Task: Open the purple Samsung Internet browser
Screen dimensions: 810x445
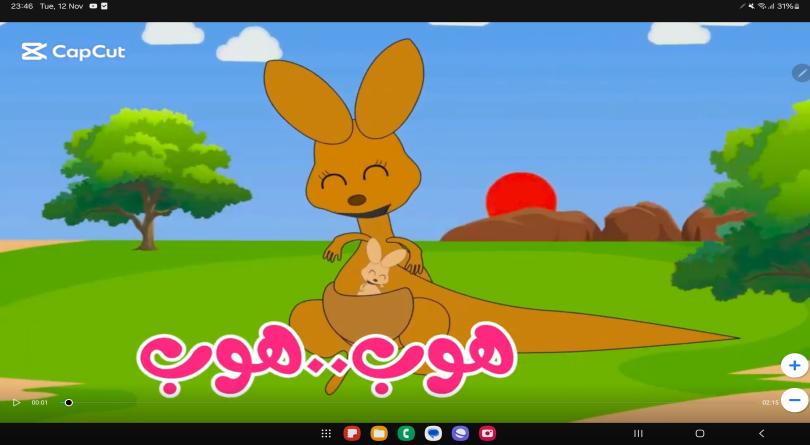Action: pyautogui.click(x=460, y=433)
